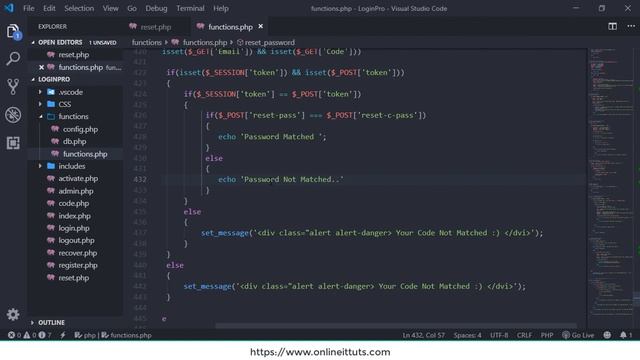Open the Selection menu

[79, 9]
